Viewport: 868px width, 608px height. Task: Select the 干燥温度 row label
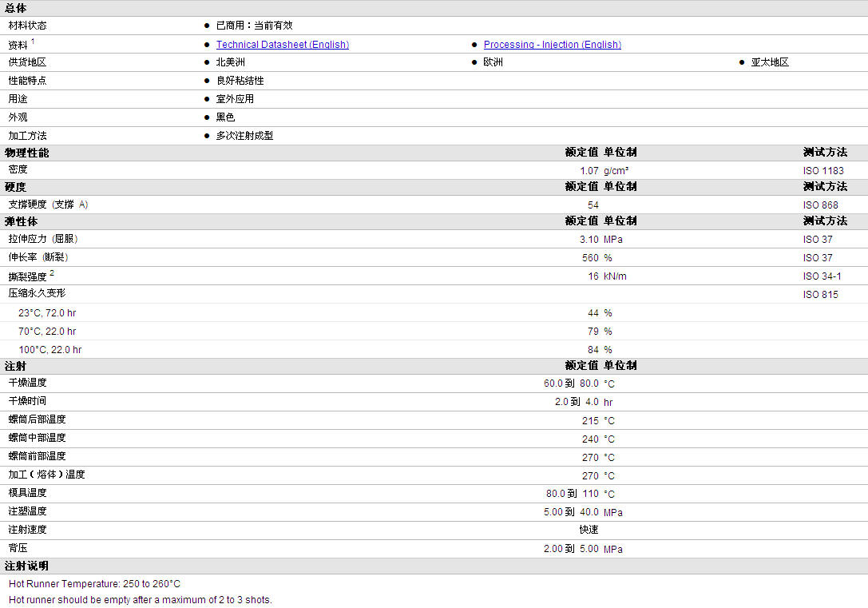[x=28, y=383]
